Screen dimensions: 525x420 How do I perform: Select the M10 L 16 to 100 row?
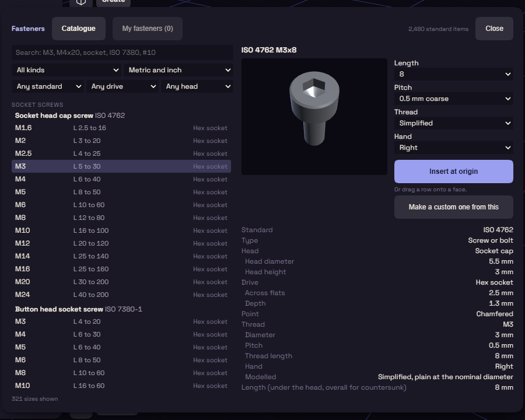pos(121,230)
